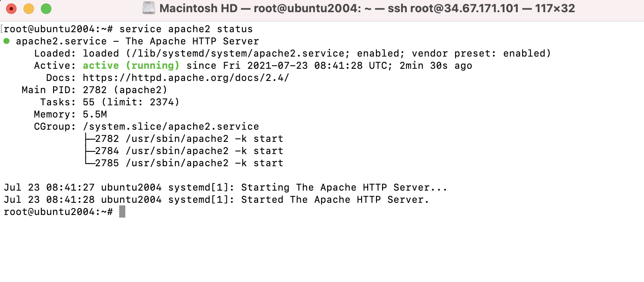
Task: Click the Main PID 2782 (apache2) line
Action: pos(94,90)
